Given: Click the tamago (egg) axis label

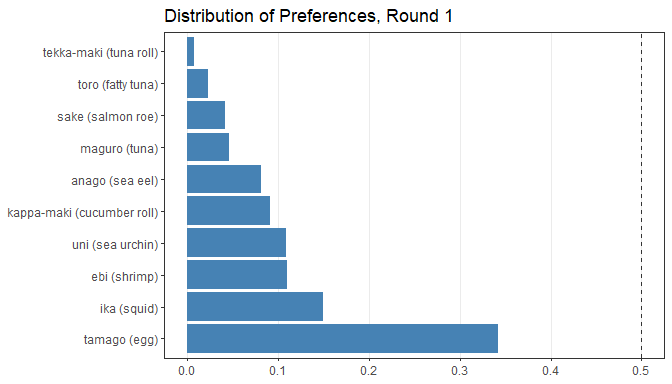Looking at the screenshot, I should click(x=121, y=340).
